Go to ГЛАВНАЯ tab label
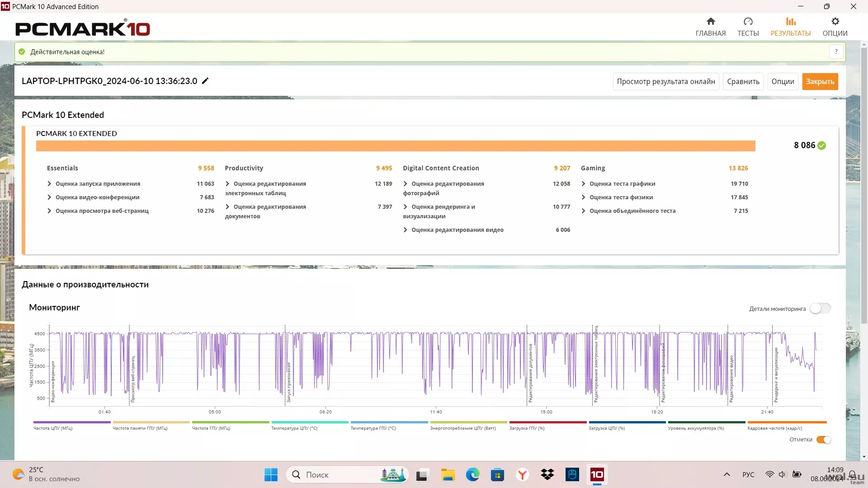 point(711,33)
